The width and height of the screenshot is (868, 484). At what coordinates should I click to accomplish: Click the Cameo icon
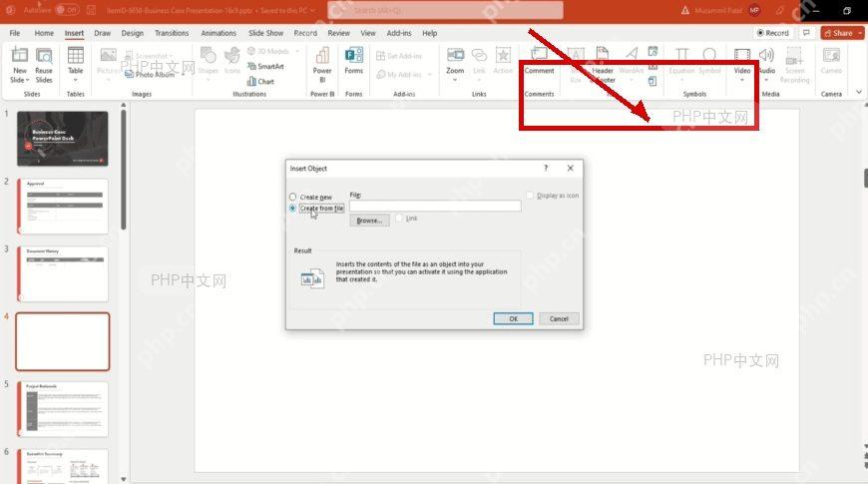[x=831, y=55]
